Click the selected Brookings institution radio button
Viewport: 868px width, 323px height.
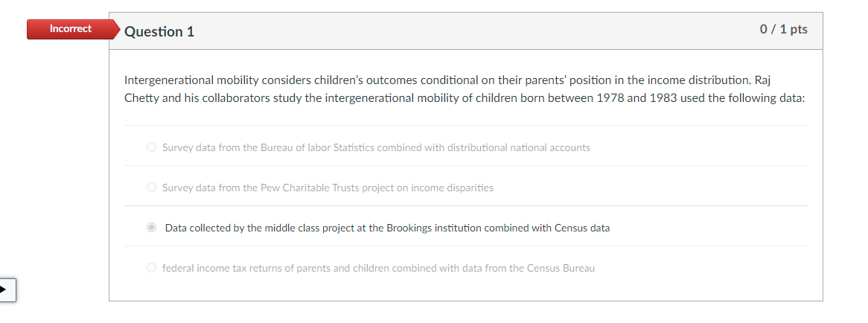[x=151, y=228]
